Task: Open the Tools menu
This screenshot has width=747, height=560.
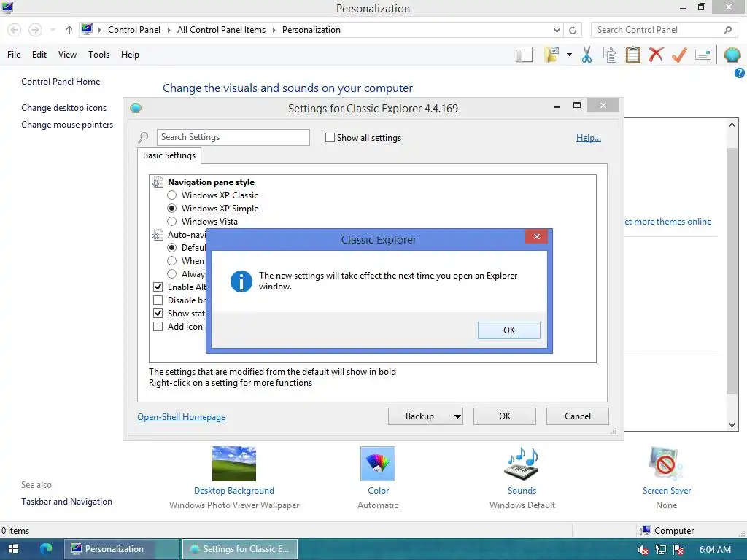Action: [98, 55]
